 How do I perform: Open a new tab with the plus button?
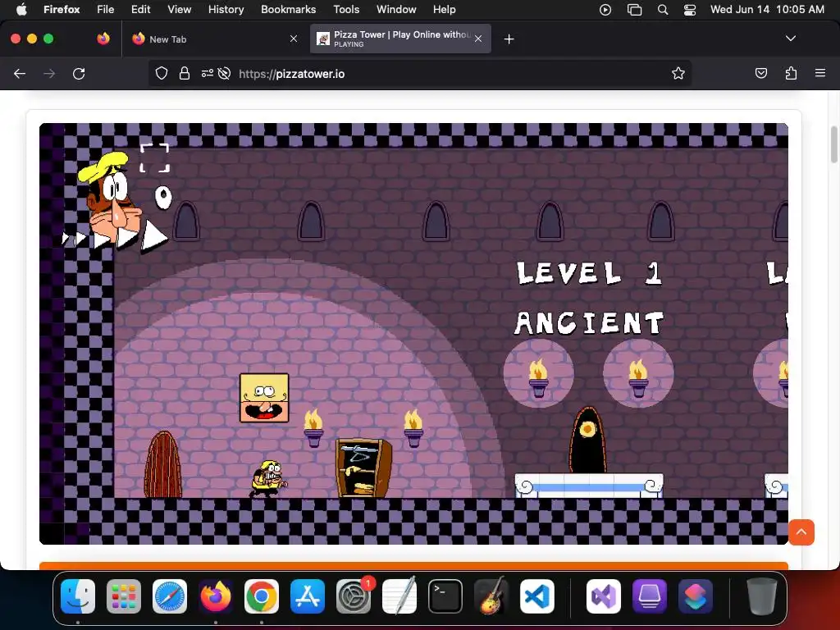point(509,39)
